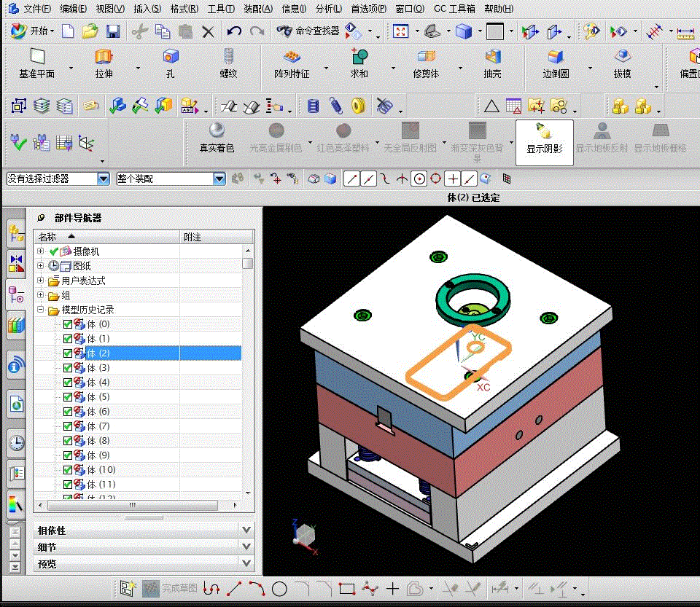This screenshot has height=607, width=700.
Task: Click the Arc sketch tool
Action: 257,589
